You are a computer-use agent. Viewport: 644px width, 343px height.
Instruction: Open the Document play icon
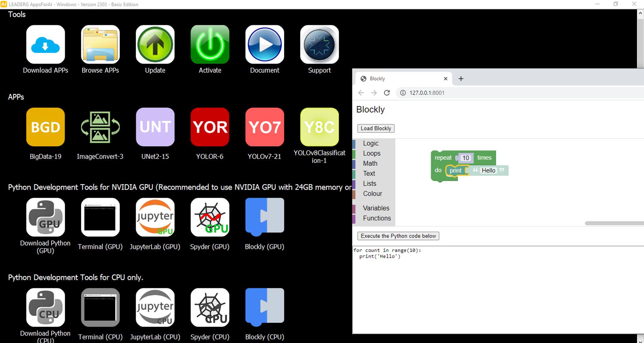[x=264, y=44]
